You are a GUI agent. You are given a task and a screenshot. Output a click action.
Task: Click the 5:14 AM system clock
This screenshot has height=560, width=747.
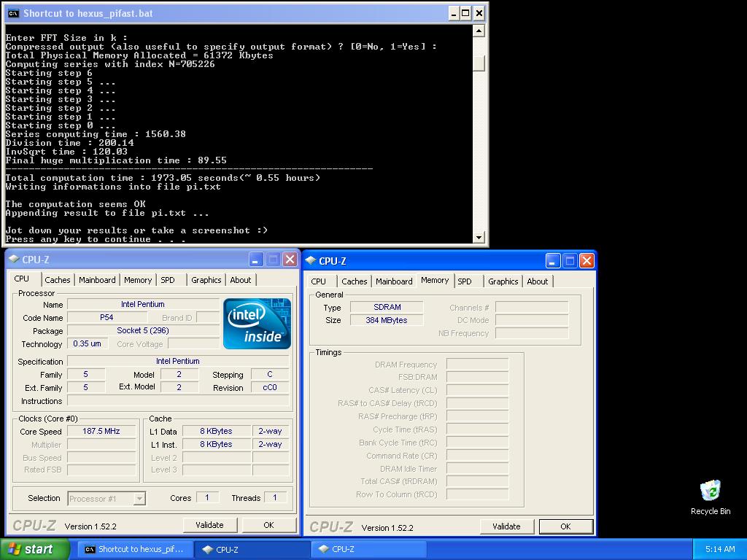click(x=720, y=549)
